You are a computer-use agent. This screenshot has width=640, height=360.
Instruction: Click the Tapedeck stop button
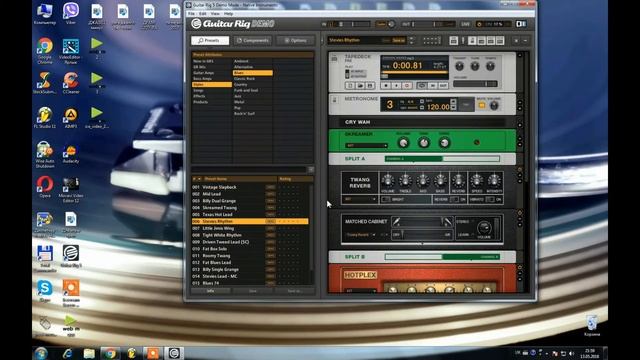pyautogui.click(x=386, y=86)
